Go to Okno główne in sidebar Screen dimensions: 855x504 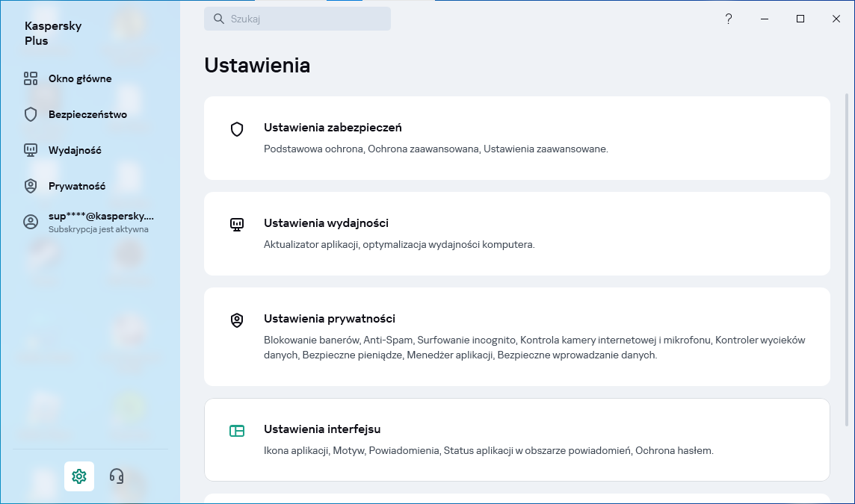click(80, 78)
